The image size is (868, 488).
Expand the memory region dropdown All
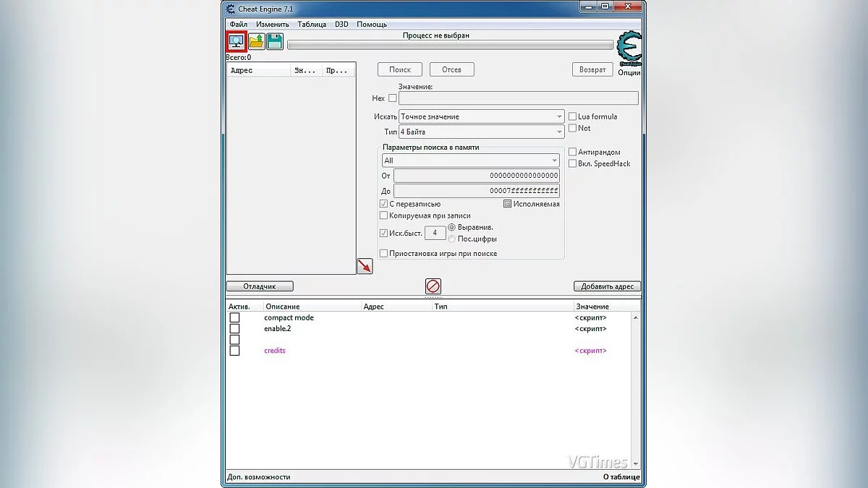pos(470,160)
